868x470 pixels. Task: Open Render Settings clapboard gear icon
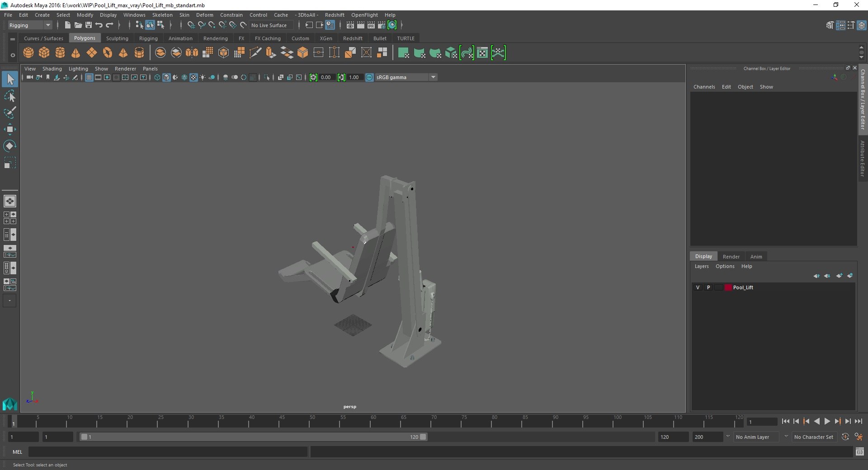tap(381, 25)
